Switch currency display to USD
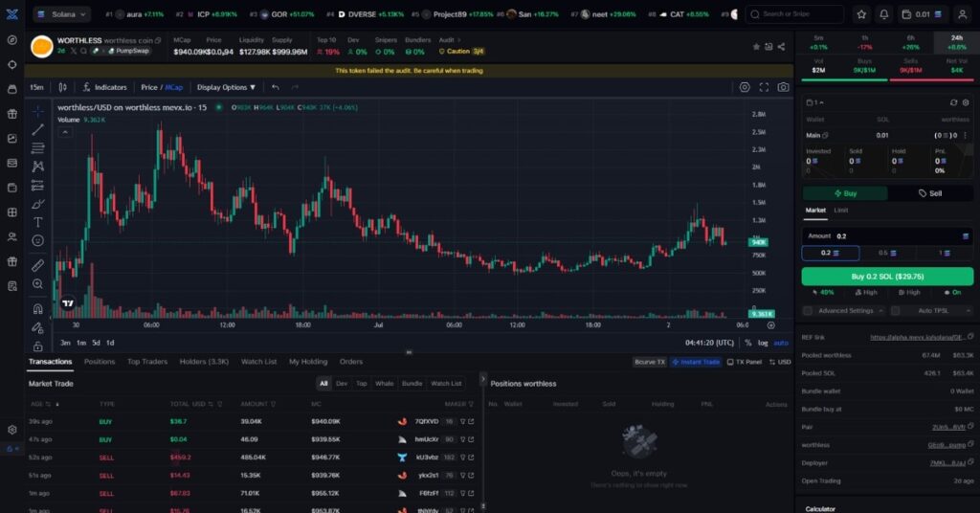 pyautogui.click(x=780, y=362)
